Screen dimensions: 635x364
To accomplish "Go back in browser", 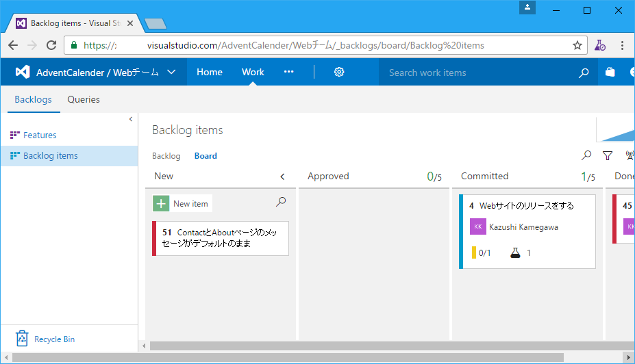I will pyautogui.click(x=13, y=45).
